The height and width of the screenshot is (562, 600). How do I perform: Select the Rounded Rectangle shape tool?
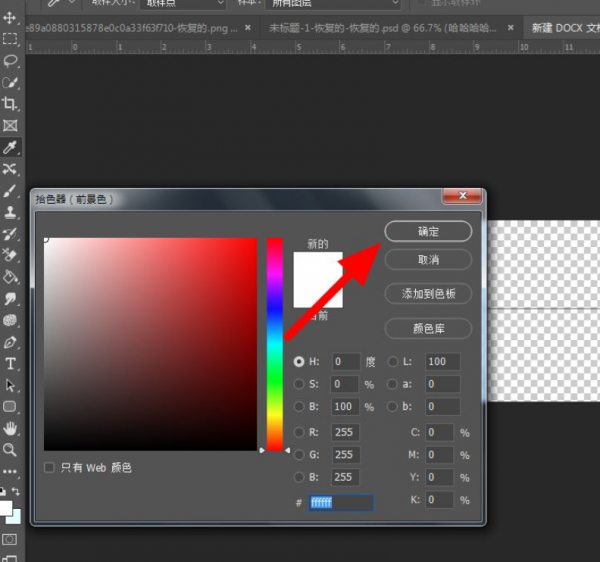pos(10,406)
